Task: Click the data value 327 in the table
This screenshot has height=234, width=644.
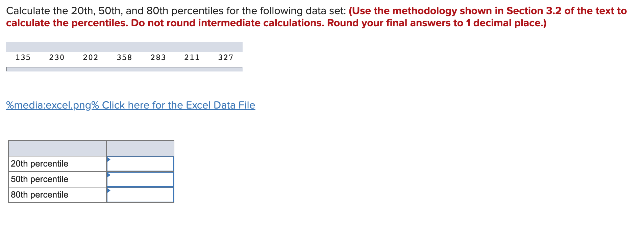Action: [226, 57]
